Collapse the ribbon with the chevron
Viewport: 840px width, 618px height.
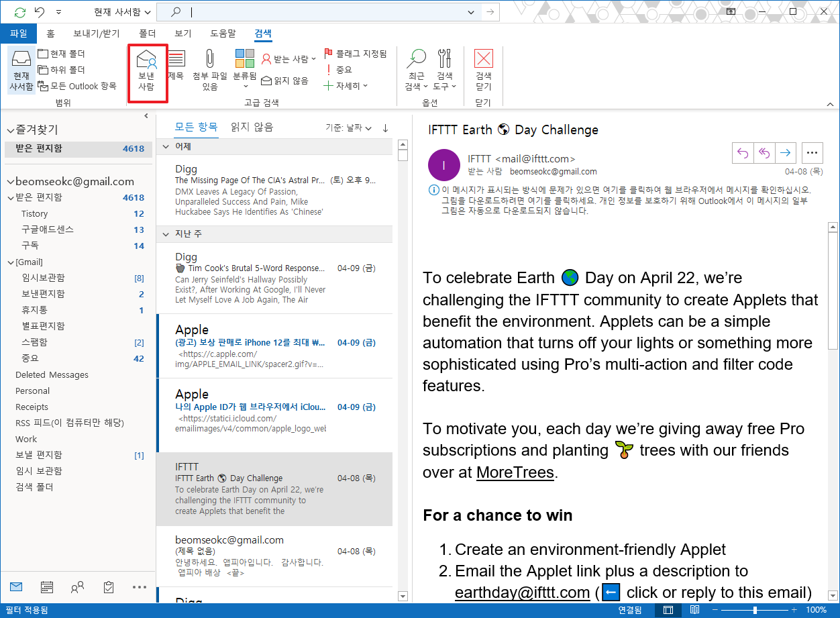[x=830, y=104]
